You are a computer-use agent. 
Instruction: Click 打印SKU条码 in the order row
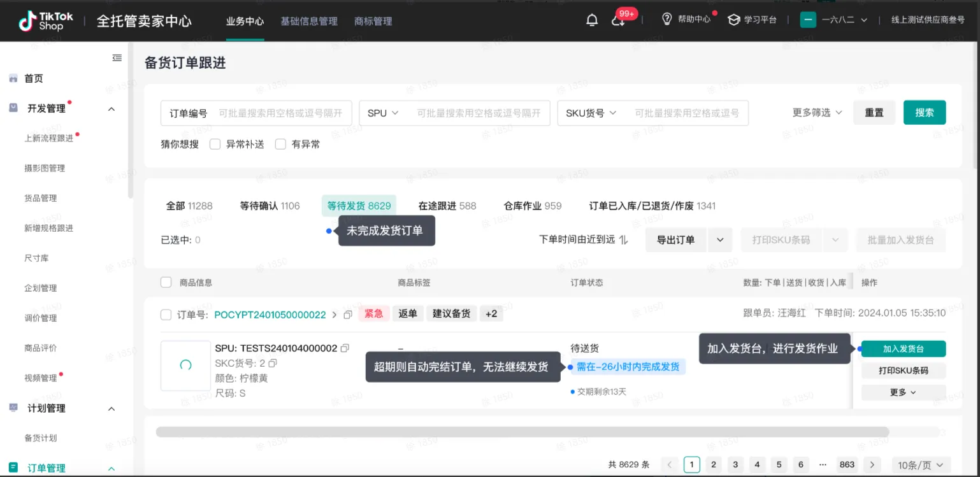coord(903,371)
